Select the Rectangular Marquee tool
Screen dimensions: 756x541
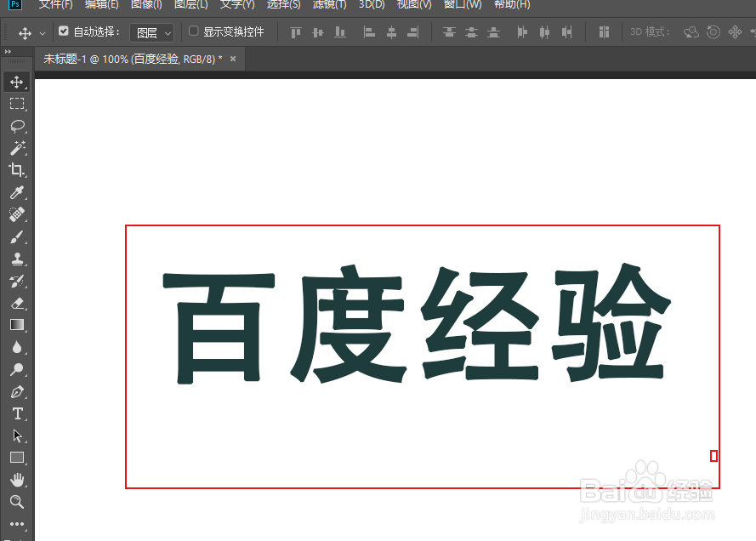tap(17, 104)
